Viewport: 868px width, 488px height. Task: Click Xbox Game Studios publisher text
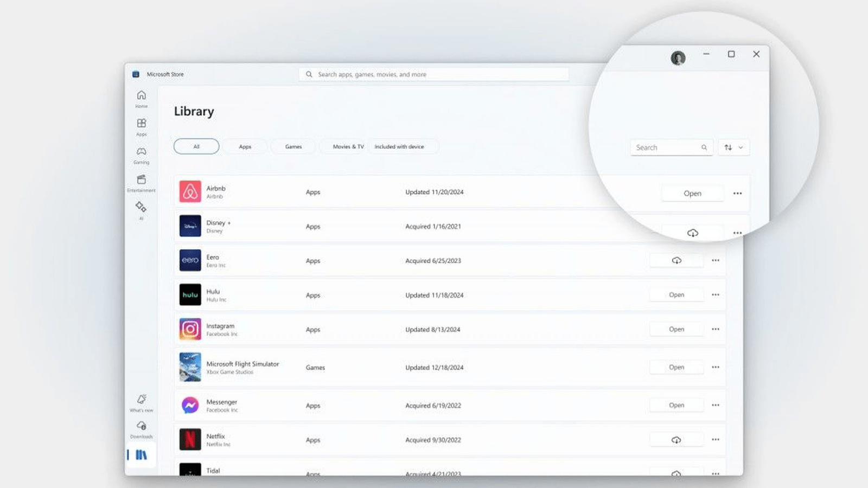pos(229,373)
